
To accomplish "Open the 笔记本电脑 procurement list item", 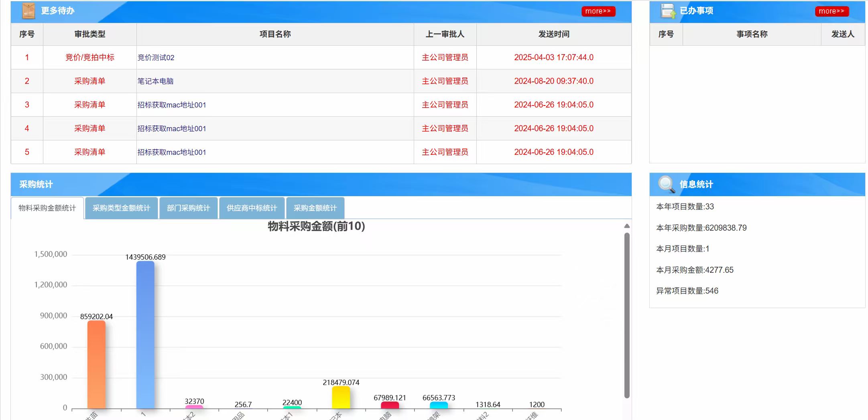I will [157, 81].
